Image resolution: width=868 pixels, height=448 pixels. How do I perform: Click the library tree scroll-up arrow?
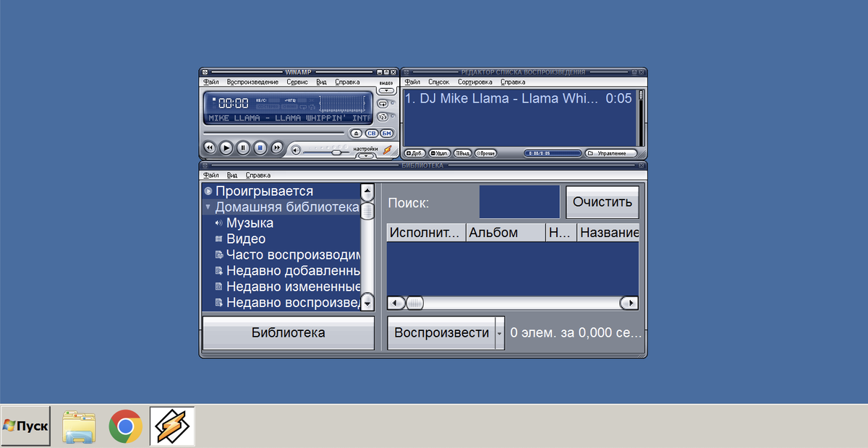367,192
